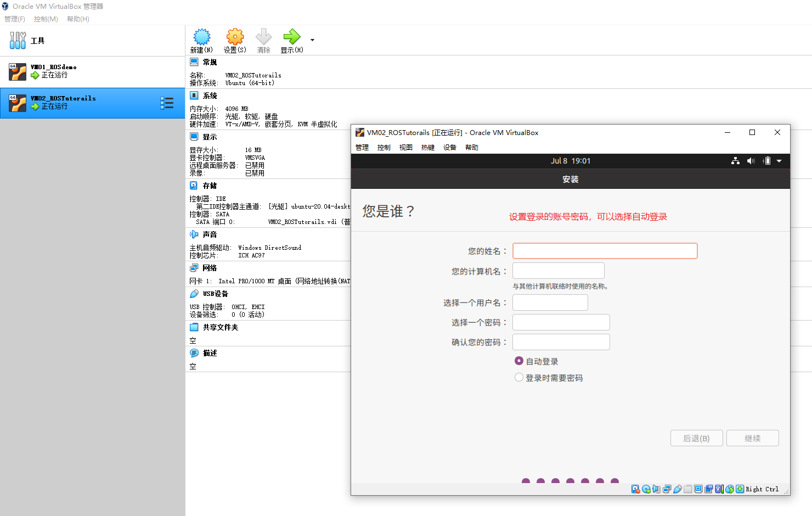Select the 登录时需要密码 radio button
This screenshot has height=516, width=812.
(519, 377)
